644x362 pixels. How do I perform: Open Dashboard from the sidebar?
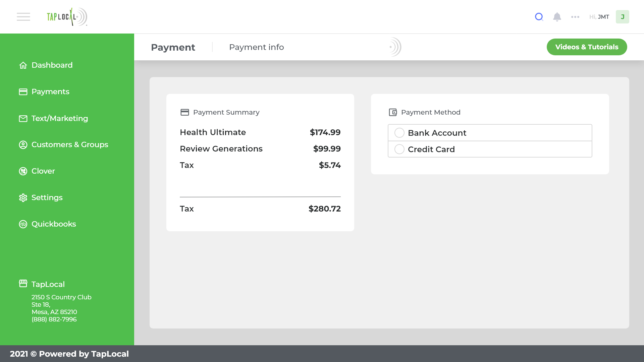52,65
